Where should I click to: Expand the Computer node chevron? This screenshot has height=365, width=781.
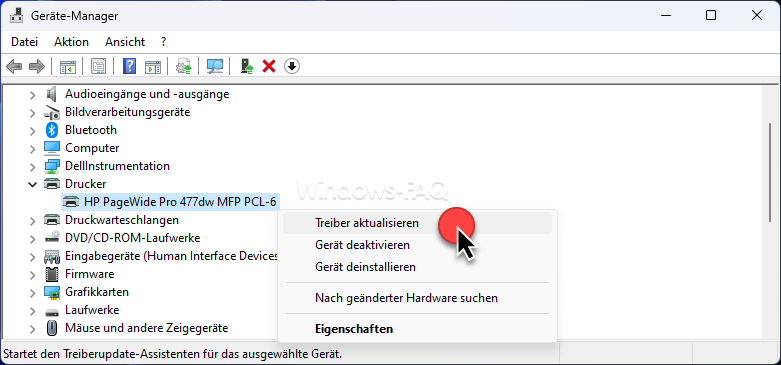point(32,148)
